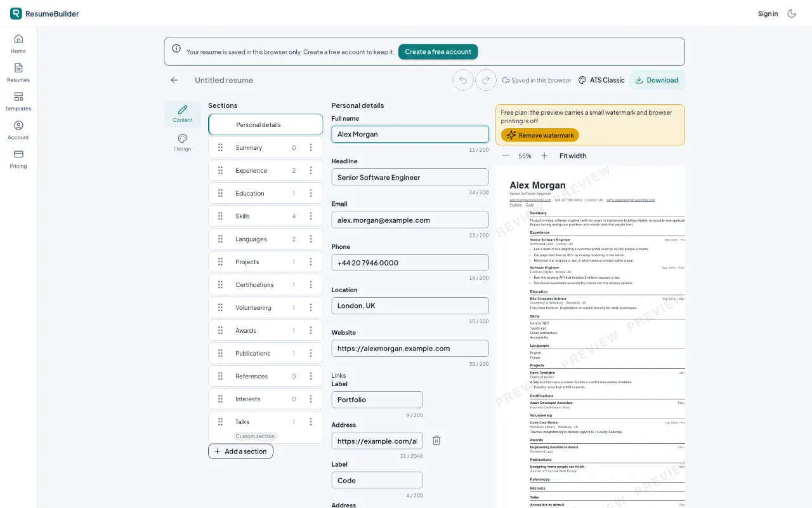Image resolution: width=812 pixels, height=508 pixels.
Task: Click the drag handle for Publications section
Action: (x=220, y=353)
